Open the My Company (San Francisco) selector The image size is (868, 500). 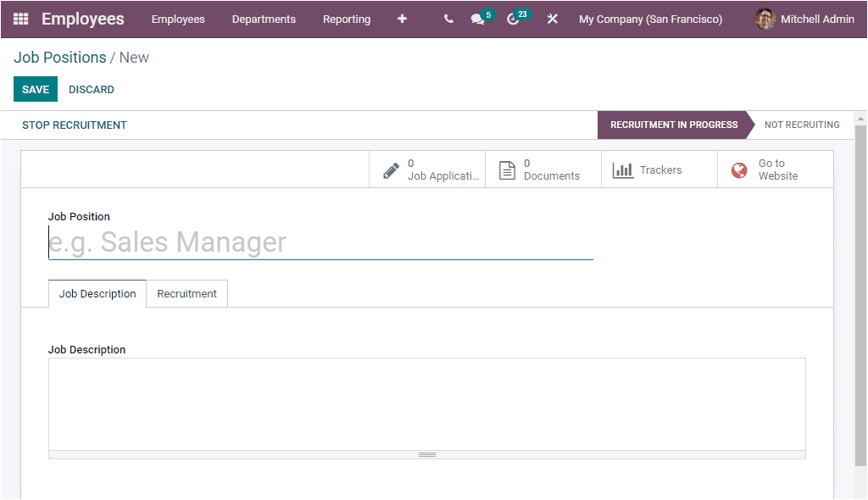coord(650,19)
